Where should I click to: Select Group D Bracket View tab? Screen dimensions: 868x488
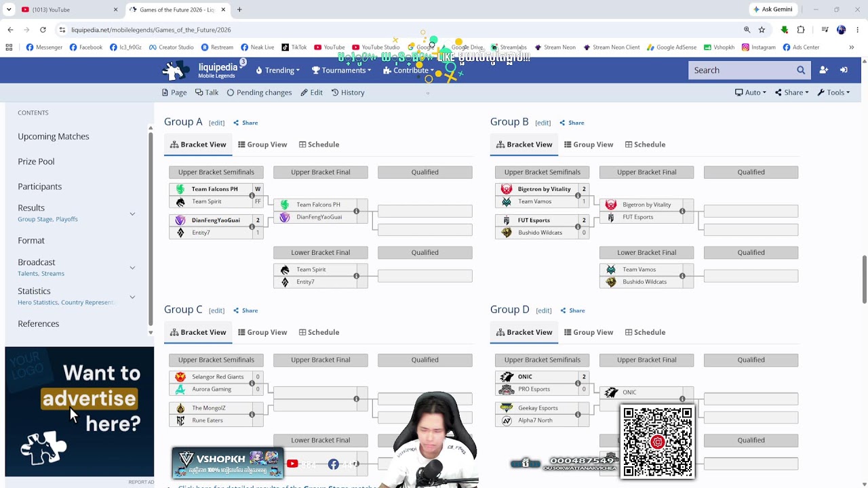click(x=524, y=332)
